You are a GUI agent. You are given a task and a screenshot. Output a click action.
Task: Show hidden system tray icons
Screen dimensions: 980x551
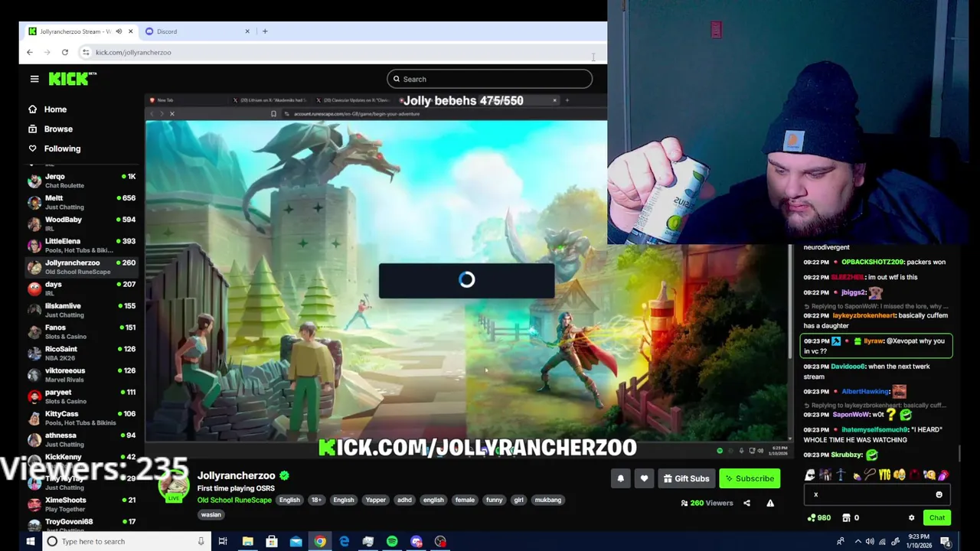[x=857, y=541]
